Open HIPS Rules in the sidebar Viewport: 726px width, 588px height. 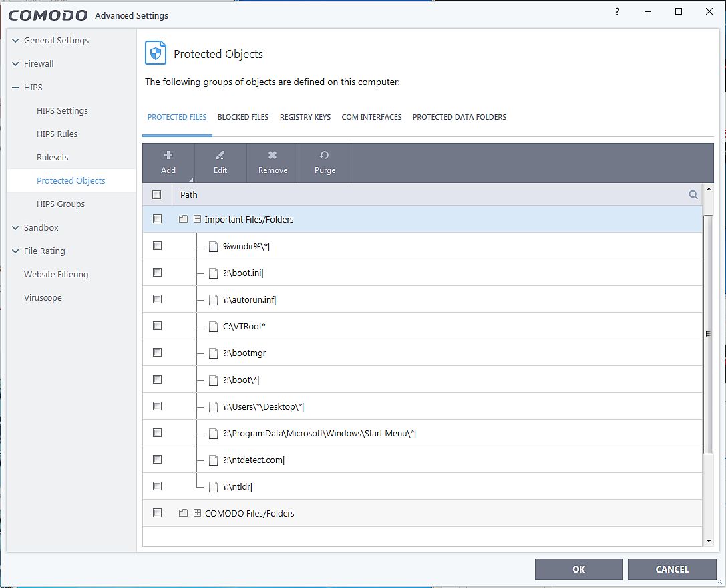[x=57, y=134]
